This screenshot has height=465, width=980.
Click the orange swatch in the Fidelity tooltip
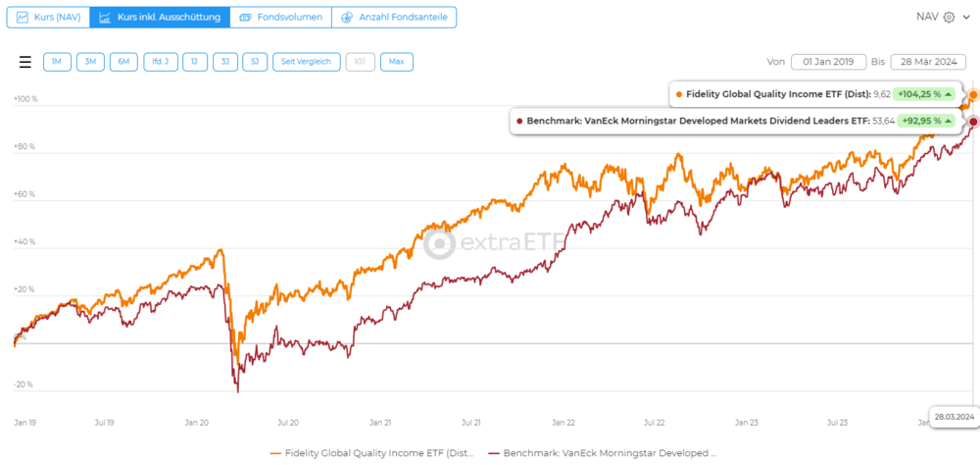(x=679, y=94)
